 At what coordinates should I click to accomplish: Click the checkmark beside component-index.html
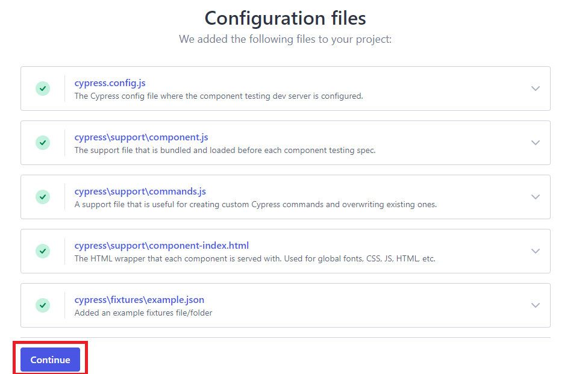42,251
